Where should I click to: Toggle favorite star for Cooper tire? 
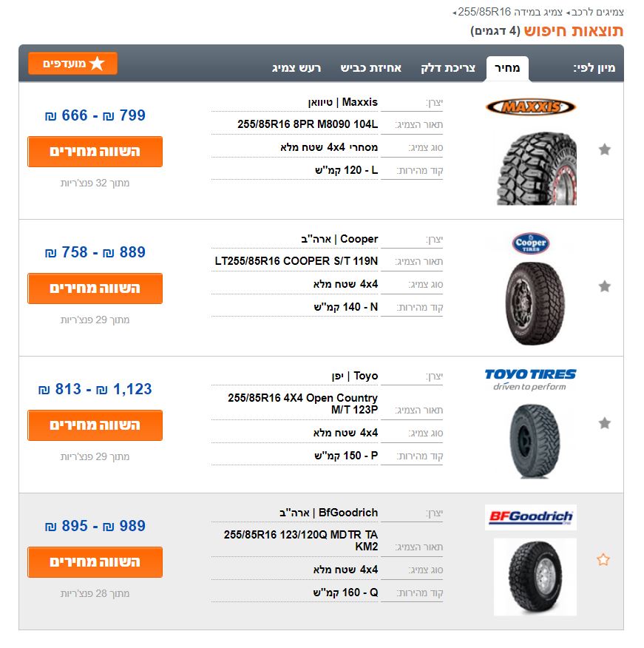(604, 286)
